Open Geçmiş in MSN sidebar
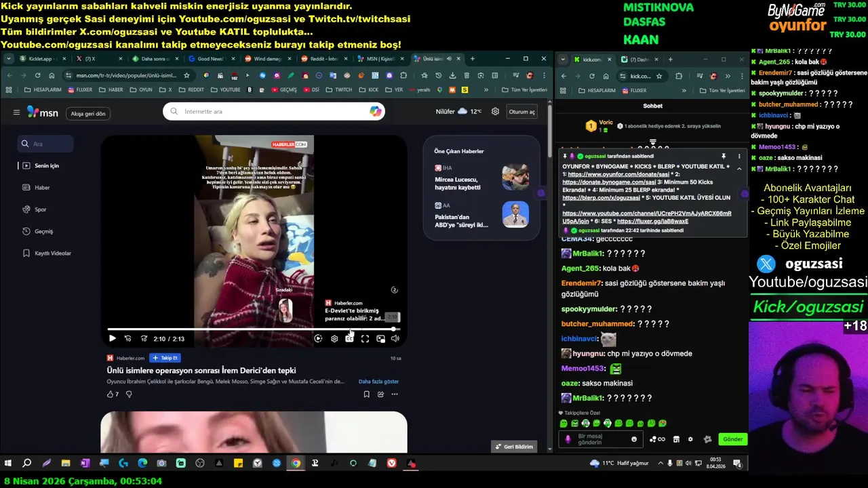The image size is (868, 488). click(x=45, y=231)
